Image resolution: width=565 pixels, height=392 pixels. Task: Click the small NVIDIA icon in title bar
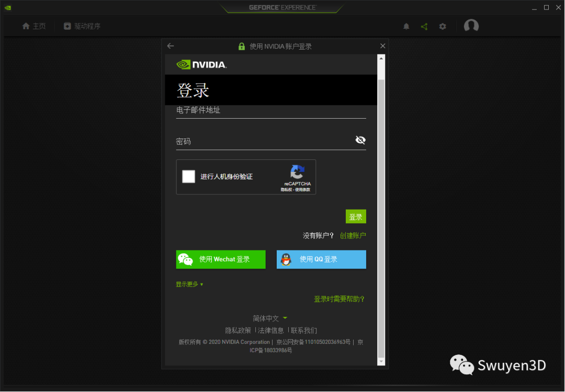tap(7, 7)
